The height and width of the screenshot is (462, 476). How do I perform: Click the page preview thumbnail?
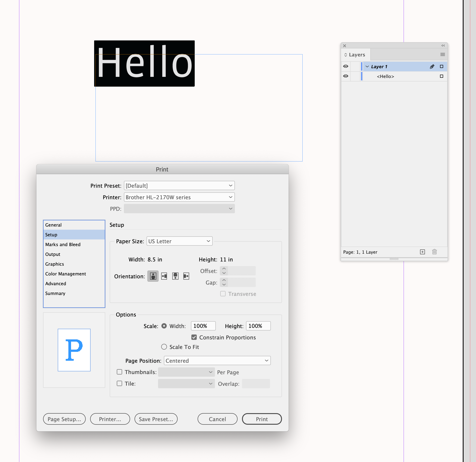coord(74,350)
